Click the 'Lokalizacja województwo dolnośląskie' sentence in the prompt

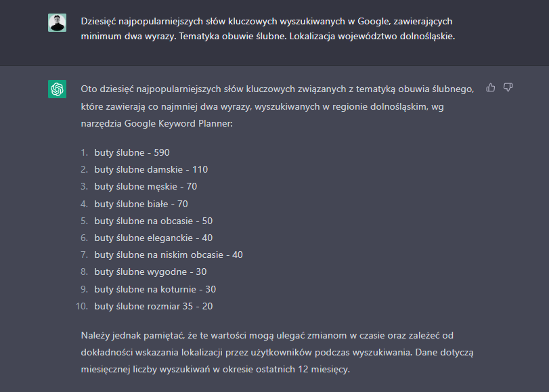tap(372, 36)
